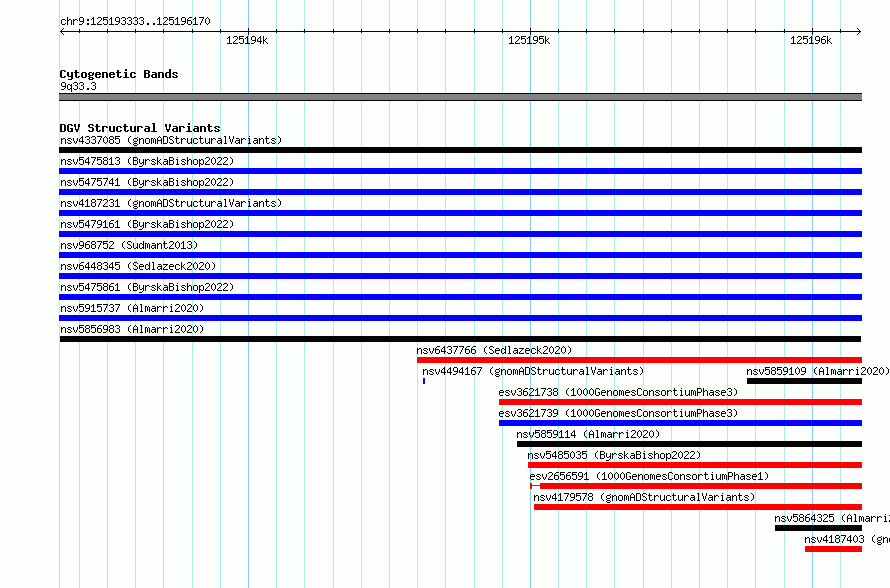Click the short red bar under nsv4187403
890x588 pixels.
coord(833,549)
